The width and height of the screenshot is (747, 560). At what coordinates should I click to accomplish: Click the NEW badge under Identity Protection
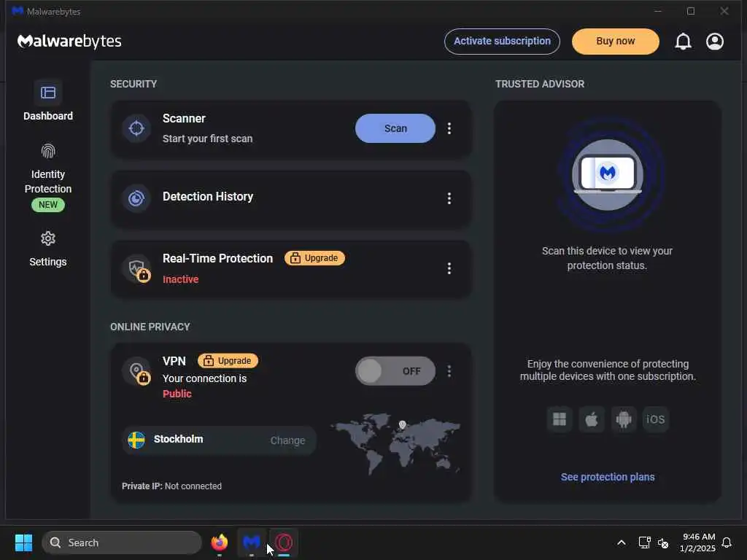point(48,205)
